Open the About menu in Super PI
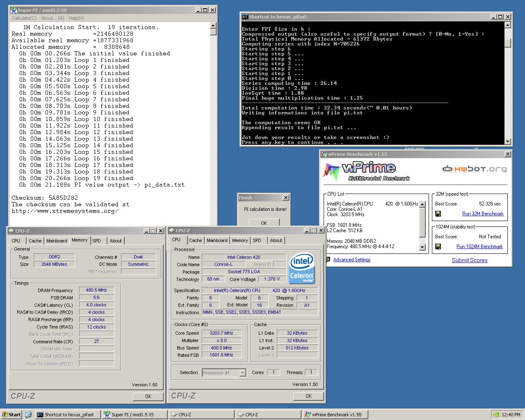The width and height of the screenshot is (525, 420). (x=52, y=18)
